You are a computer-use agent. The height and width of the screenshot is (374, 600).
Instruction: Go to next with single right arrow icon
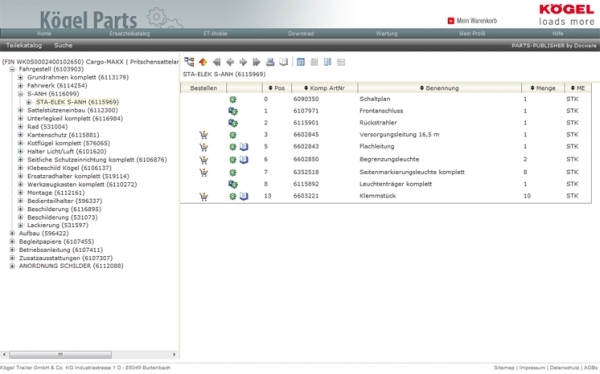(243, 62)
